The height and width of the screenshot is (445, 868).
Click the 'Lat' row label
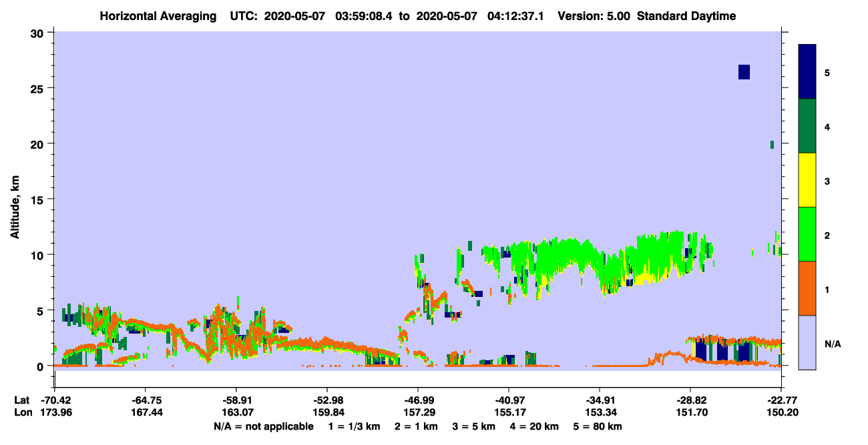click(x=21, y=400)
